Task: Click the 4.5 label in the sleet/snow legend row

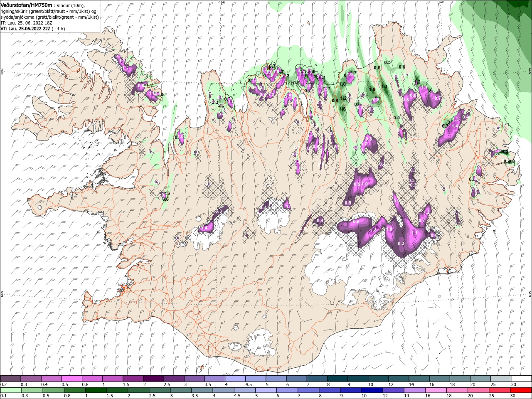Action: click(249, 384)
